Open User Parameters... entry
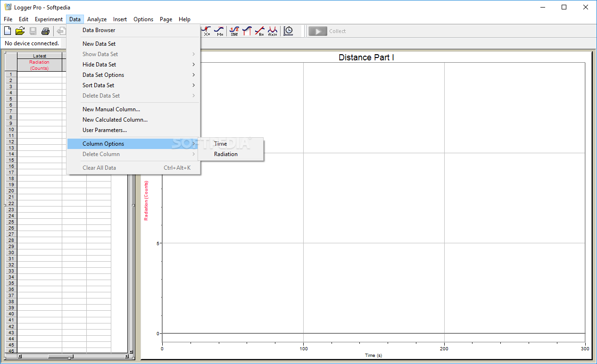597x364 pixels. click(134, 130)
